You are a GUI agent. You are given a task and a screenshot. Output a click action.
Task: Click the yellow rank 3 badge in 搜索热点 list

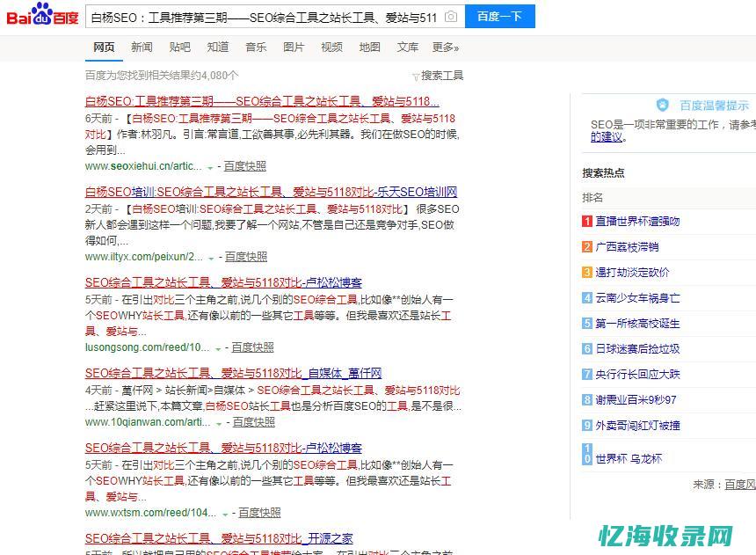tap(586, 274)
